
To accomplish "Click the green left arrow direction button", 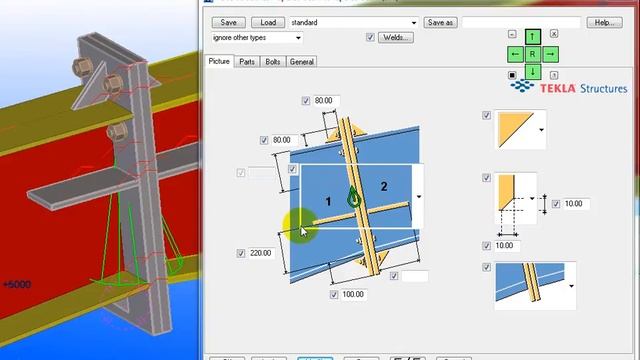I will point(515,54).
